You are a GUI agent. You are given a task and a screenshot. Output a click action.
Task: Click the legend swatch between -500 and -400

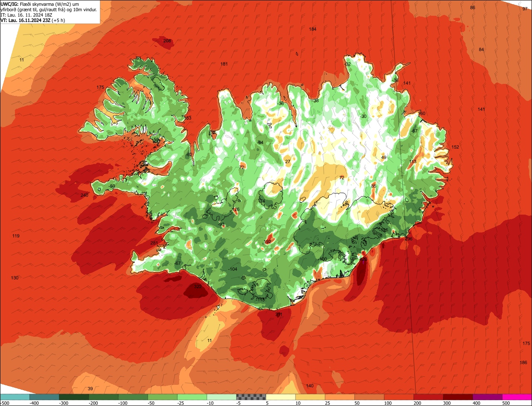tap(15, 397)
